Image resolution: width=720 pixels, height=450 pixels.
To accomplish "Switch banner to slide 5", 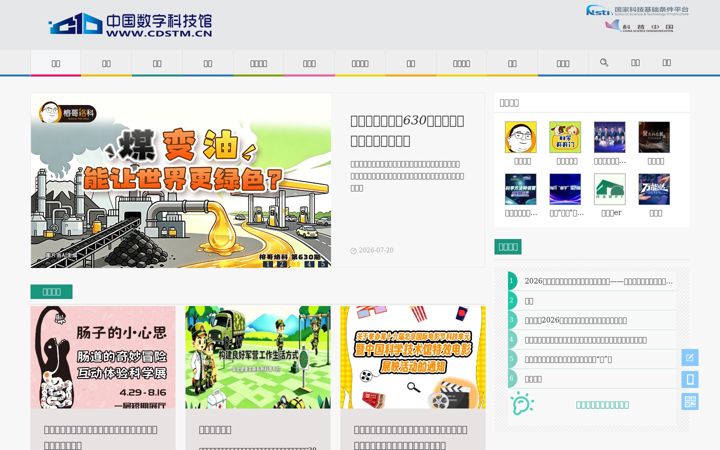I will coord(324,264).
